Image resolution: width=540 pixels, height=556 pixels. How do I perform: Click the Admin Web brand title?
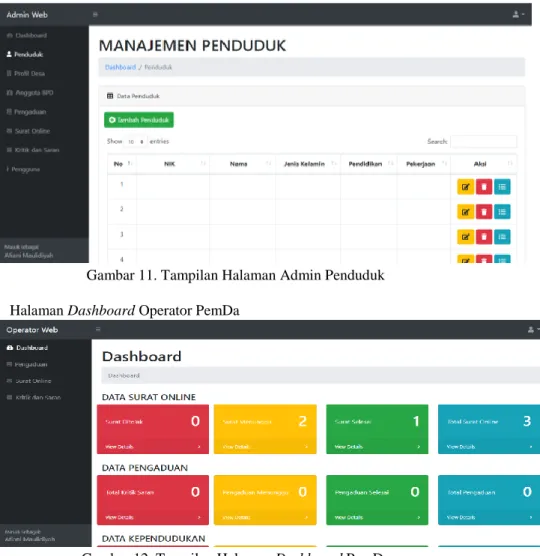pos(27,15)
